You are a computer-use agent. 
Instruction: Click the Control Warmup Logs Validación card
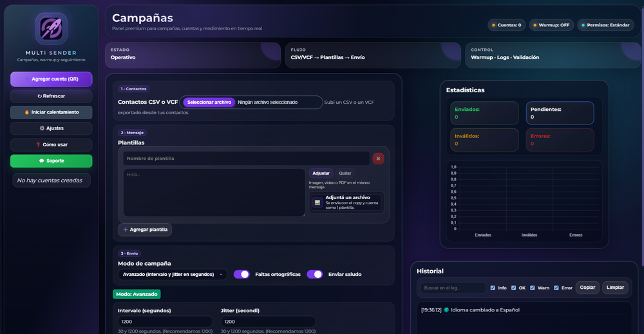(553, 55)
